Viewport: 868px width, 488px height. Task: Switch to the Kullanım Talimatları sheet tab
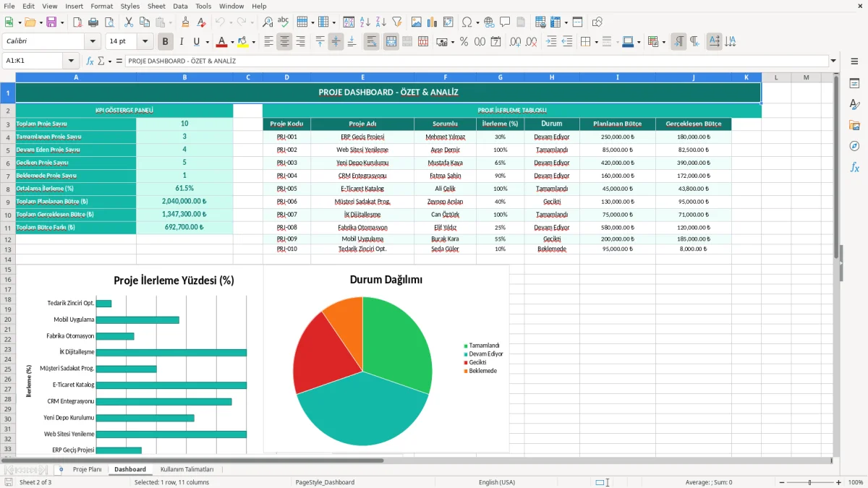[x=187, y=469]
